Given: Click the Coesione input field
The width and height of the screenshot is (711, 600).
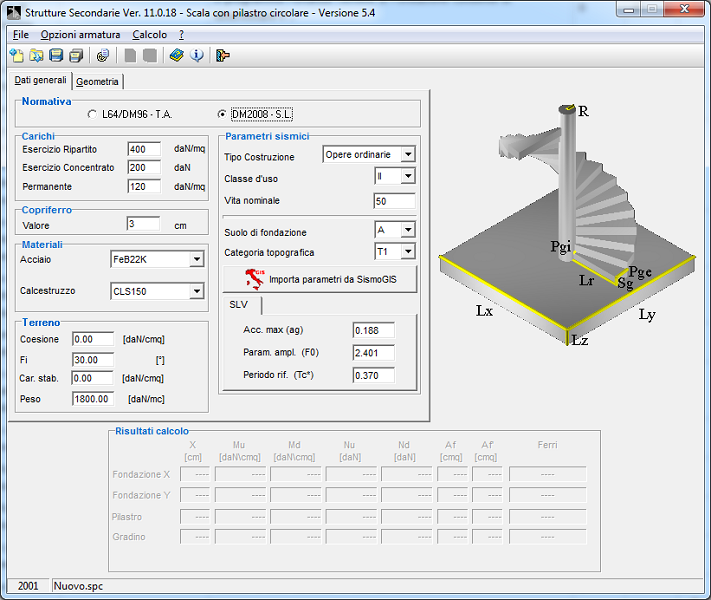Looking at the screenshot, I should [93, 339].
